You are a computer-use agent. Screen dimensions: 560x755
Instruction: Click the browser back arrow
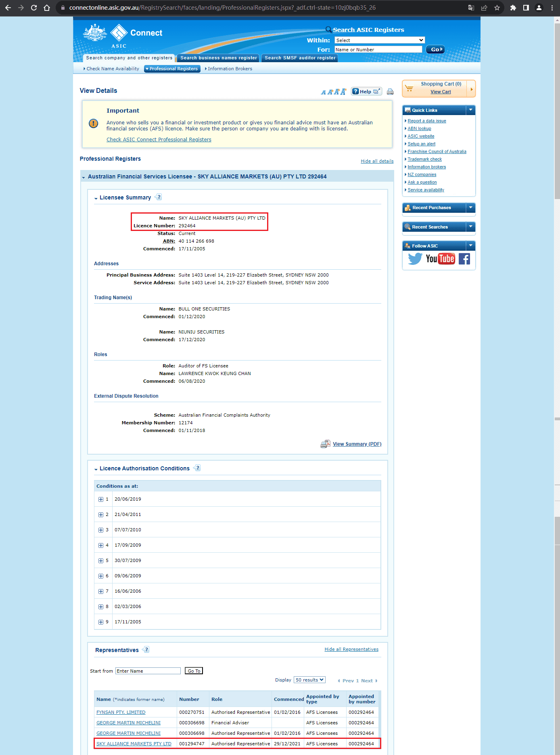[x=8, y=8]
